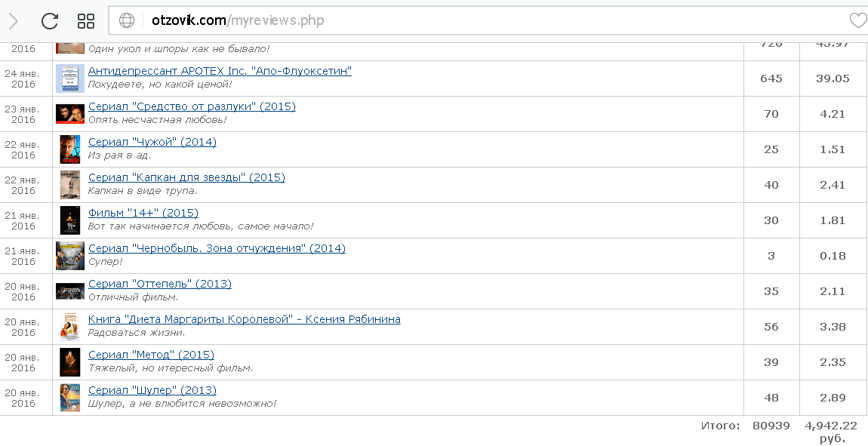This screenshot has width=868, height=446.
Task: Open the Сериал "Оттепель" (2013) review
Action: click(159, 284)
